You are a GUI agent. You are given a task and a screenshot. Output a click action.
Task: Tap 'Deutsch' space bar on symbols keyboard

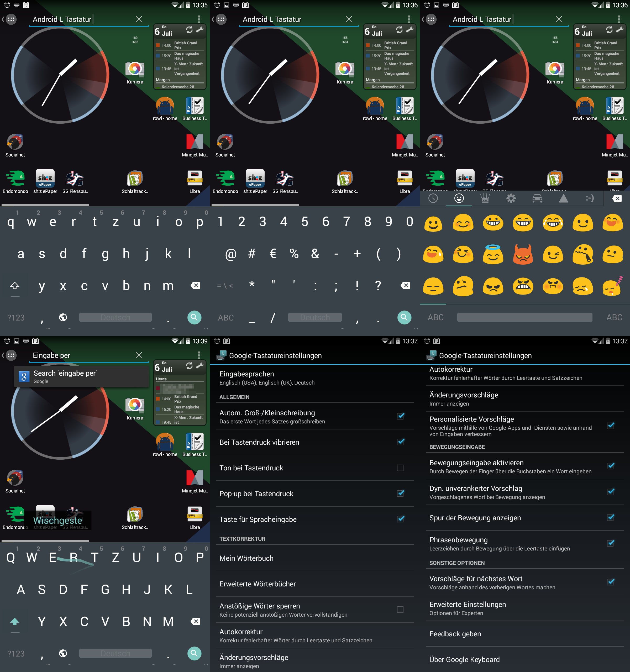point(315,317)
